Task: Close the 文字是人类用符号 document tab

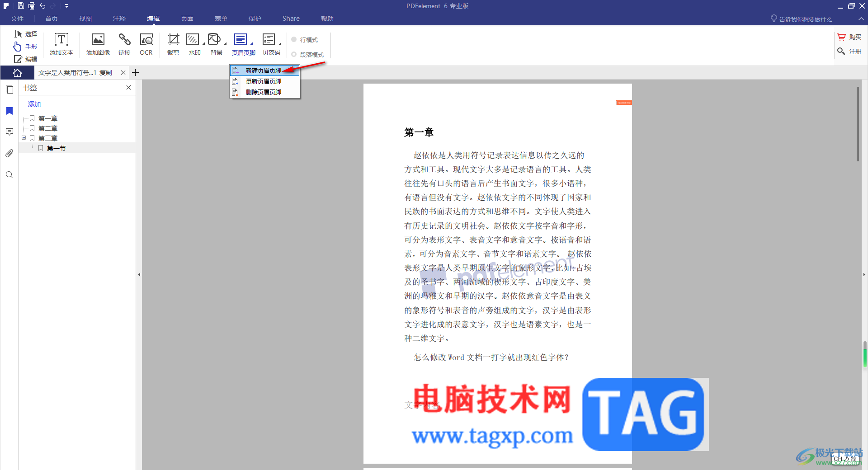Action: coord(123,73)
